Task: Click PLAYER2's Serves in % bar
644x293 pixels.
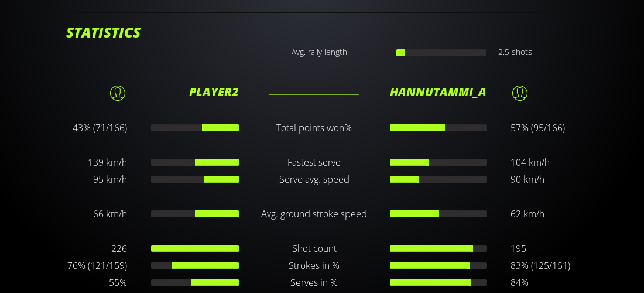Action: click(x=195, y=282)
